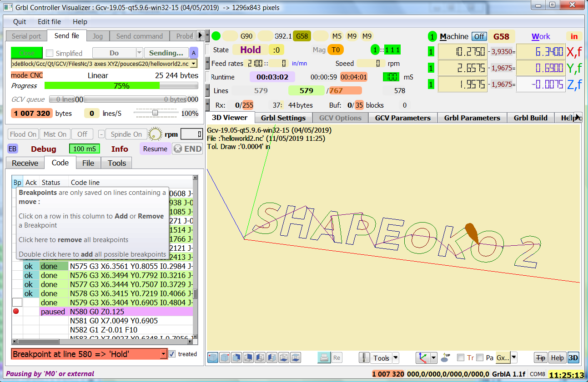The width and height of the screenshot is (588, 382).
Task: Click the Work coordinates link
Action: pos(541,37)
